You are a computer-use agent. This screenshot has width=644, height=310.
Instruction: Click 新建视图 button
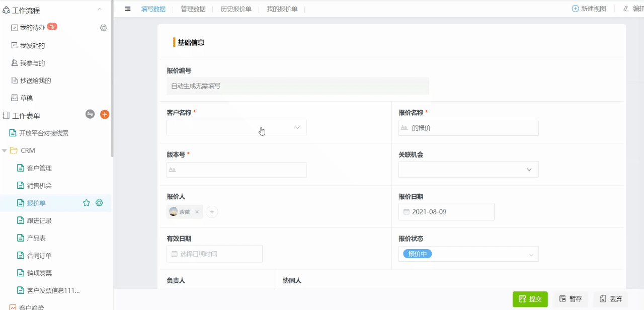tap(589, 9)
